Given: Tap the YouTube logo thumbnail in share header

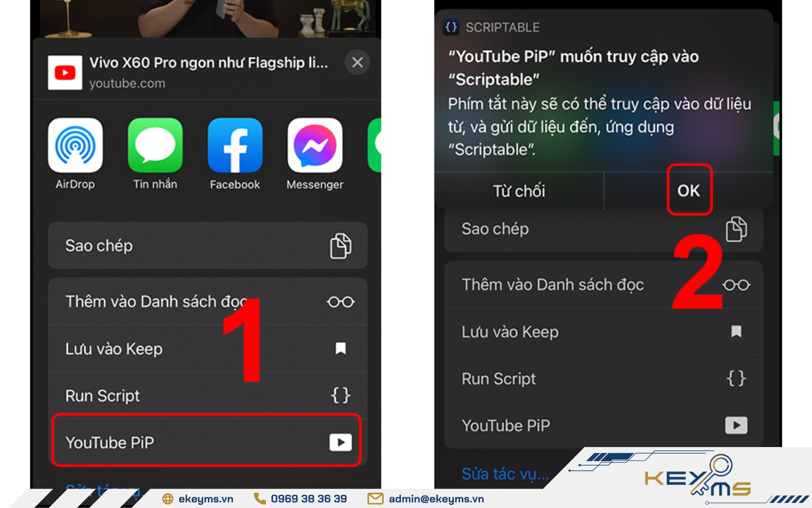Looking at the screenshot, I should click(65, 73).
